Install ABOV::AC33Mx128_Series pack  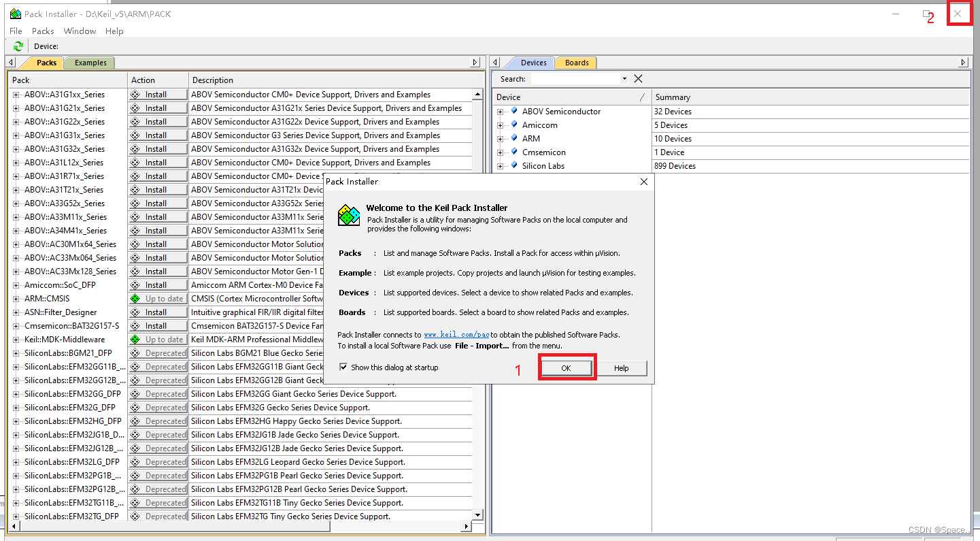coord(158,272)
